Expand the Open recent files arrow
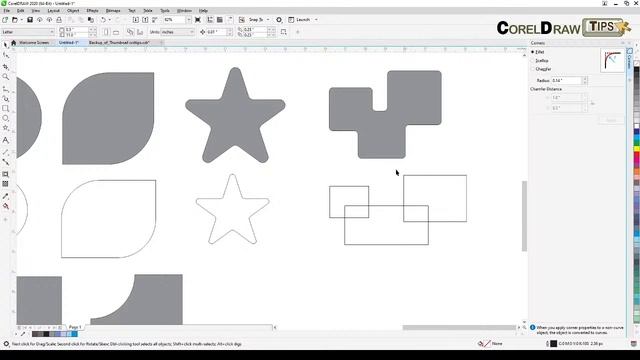This screenshot has height=360, width=640. [x=21, y=20]
